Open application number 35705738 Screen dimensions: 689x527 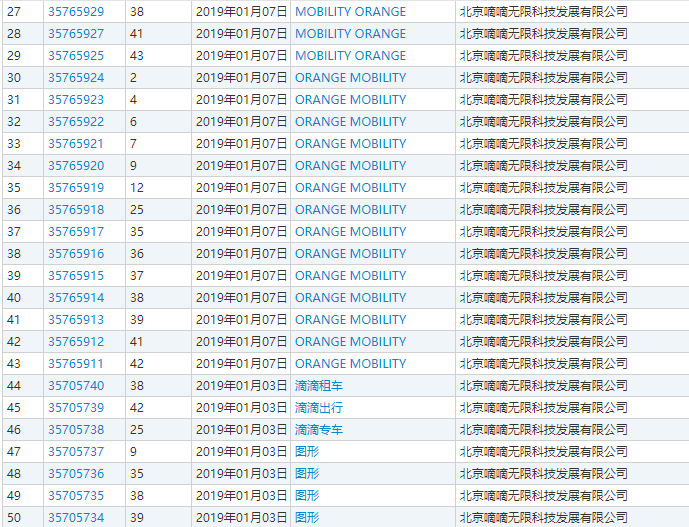click(x=76, y=429)
